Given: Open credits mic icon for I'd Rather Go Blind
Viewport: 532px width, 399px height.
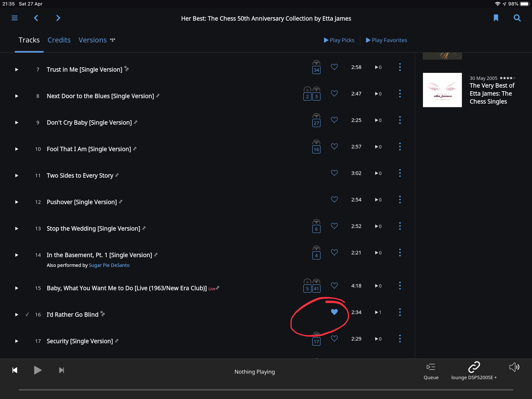Looking at the screenshot, I should (x=103, y=314).
